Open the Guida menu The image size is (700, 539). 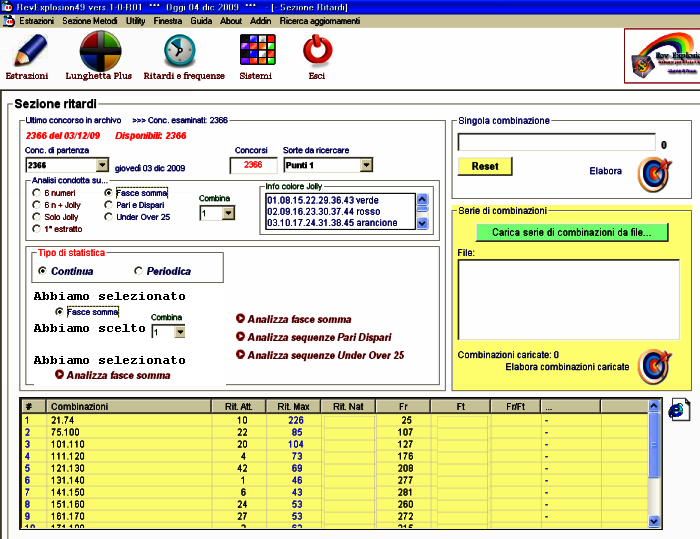tap(201, 21)
